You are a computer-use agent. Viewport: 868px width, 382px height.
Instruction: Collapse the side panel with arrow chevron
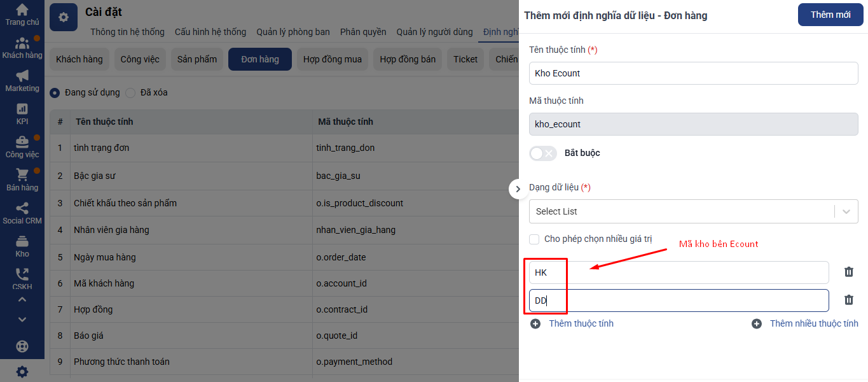tap(518, 189)
